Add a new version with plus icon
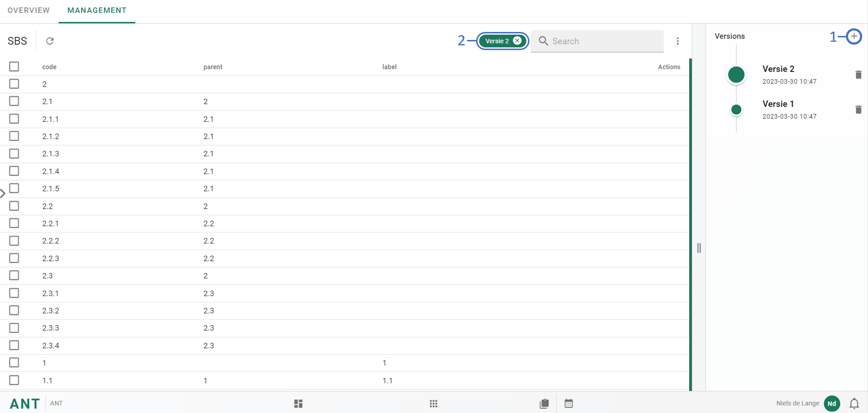 click(x=854, y=36)
